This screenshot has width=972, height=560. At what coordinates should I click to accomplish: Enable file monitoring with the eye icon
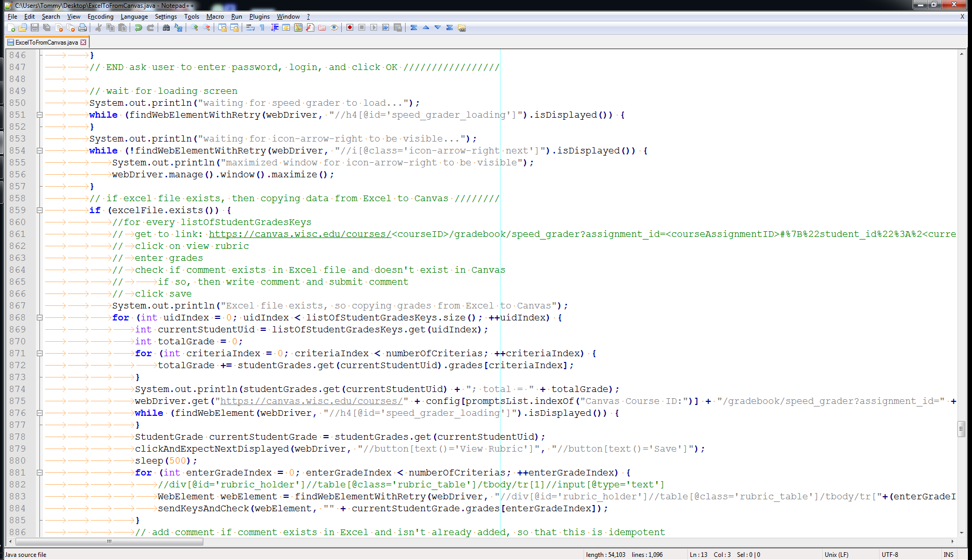pyautogui.click(x=334, y=27)
